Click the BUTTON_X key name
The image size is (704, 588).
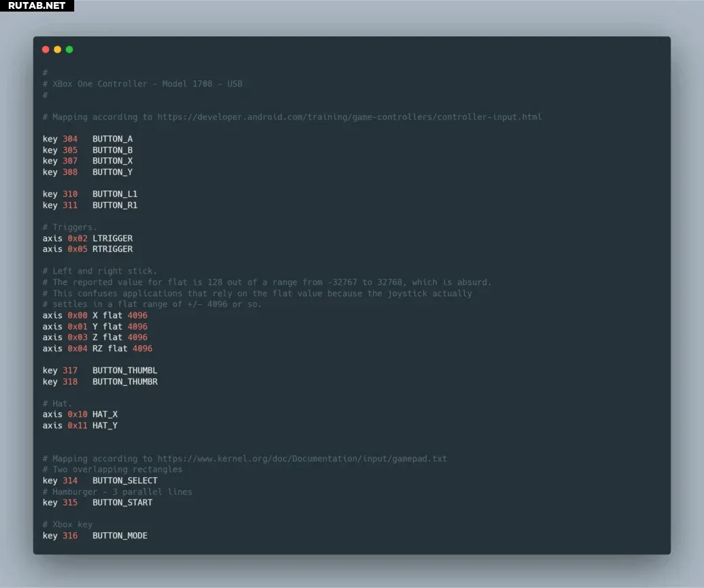(112, 161)
